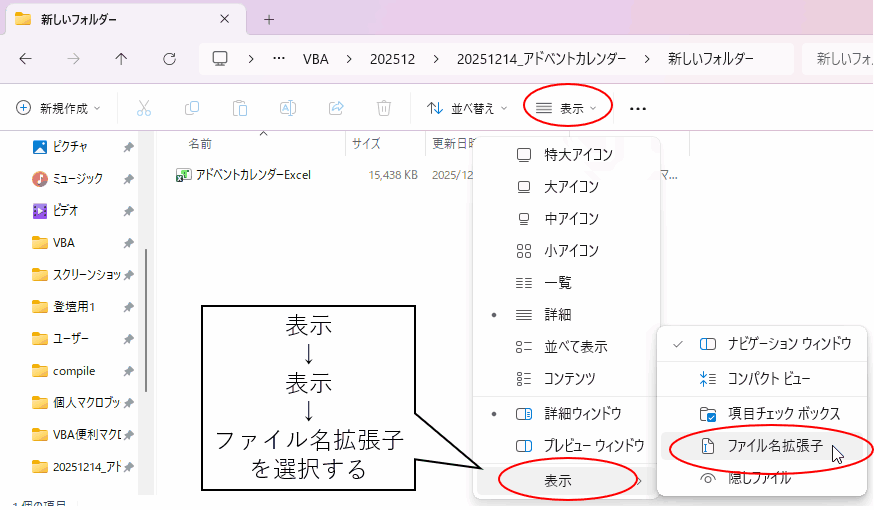Image resolution: width=874 pixels, height=510 pixels.
Task: Open the compile pinned folder
Action: coord(74,371)
